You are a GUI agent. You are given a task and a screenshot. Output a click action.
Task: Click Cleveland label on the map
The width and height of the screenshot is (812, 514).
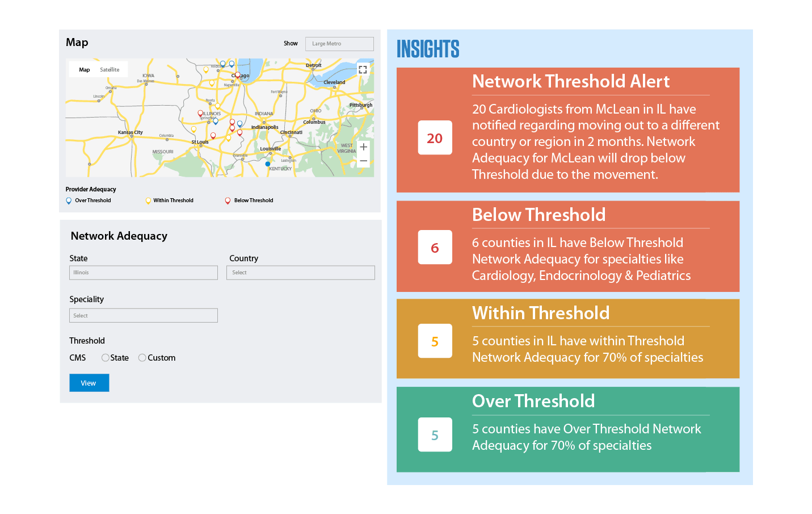334,82
